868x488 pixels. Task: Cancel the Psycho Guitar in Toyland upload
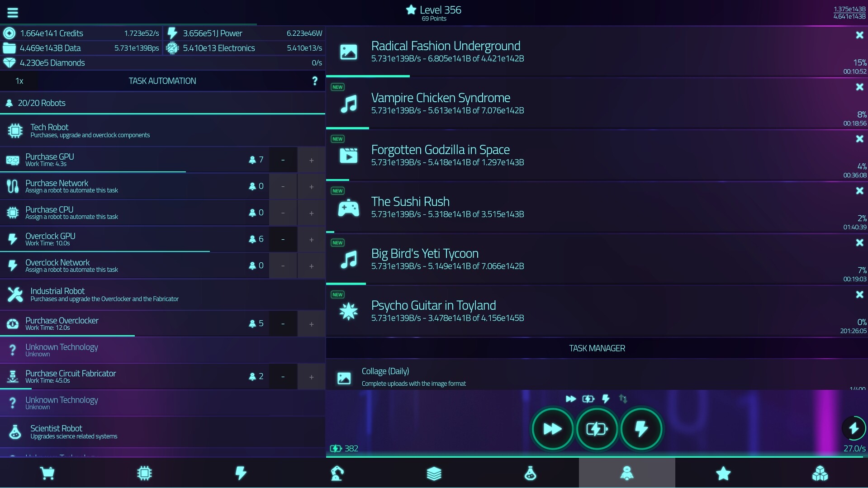point(859,294)
